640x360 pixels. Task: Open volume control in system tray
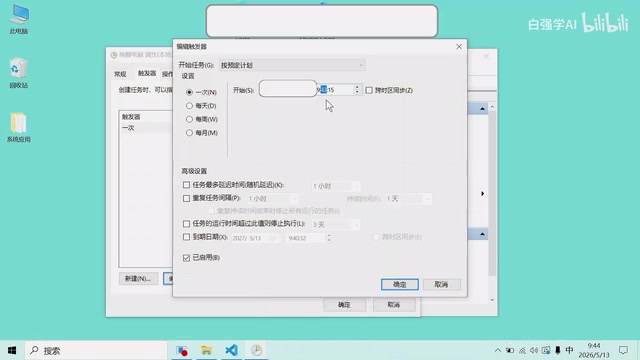click(x=534, y=351)
